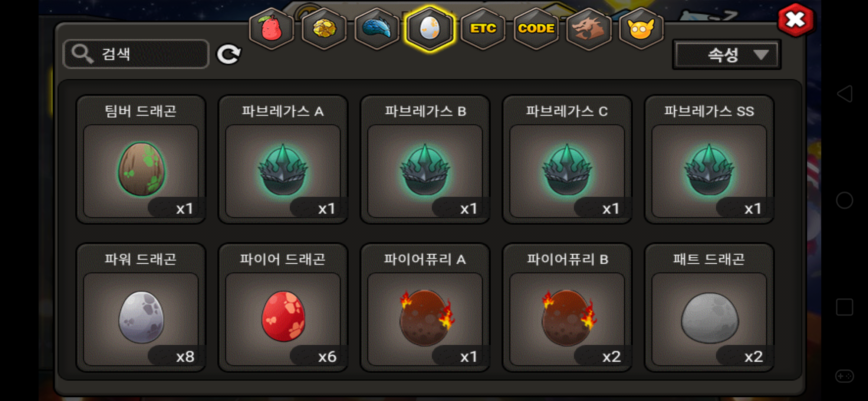Select the gold nugget category icon
The image size is (868, 401).
(324, 29)
